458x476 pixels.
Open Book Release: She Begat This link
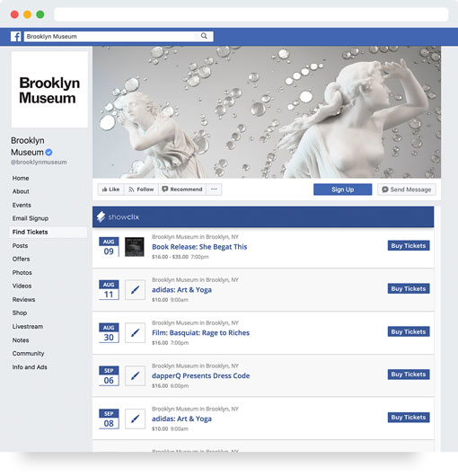(x=199, y=247)
